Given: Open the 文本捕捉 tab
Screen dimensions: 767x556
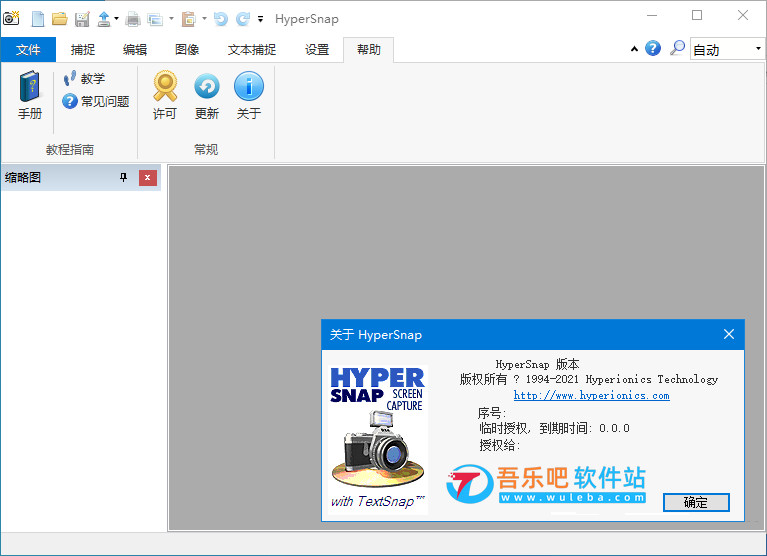Looking at the screenshot, I should coord(252,49).
